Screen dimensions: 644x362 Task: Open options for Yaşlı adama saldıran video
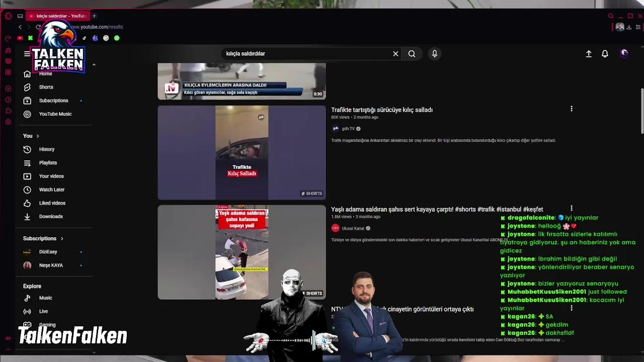[x=571, y=208]
